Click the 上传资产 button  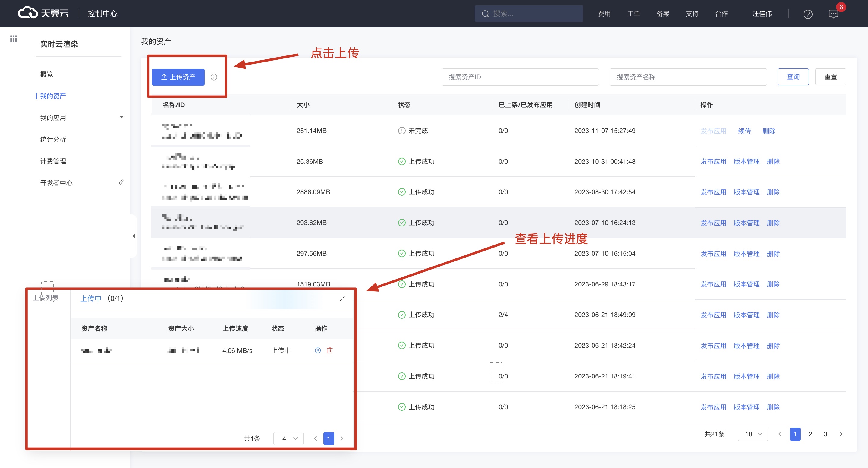coord(178,77)
